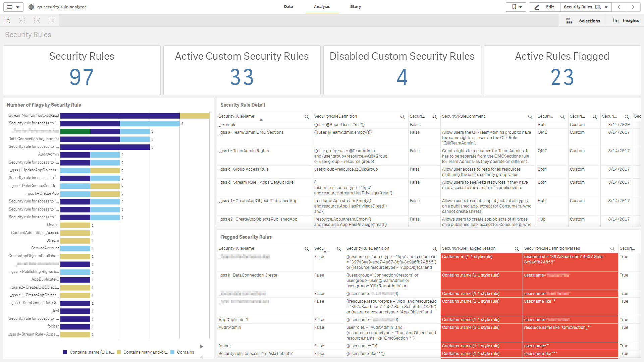Viewport: 644px width, 362px height.
Task: Switch to the Story tab
Action: click(355, 7)
